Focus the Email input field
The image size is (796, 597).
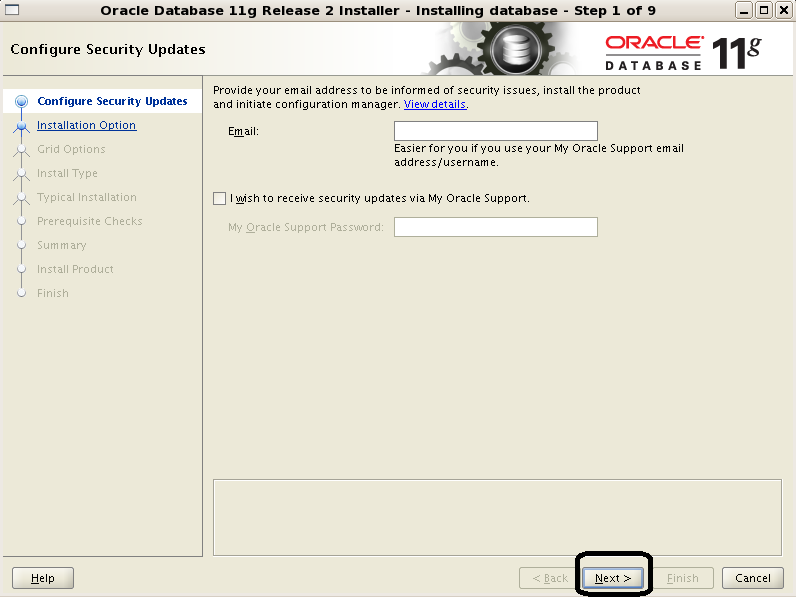click(495, 131)
